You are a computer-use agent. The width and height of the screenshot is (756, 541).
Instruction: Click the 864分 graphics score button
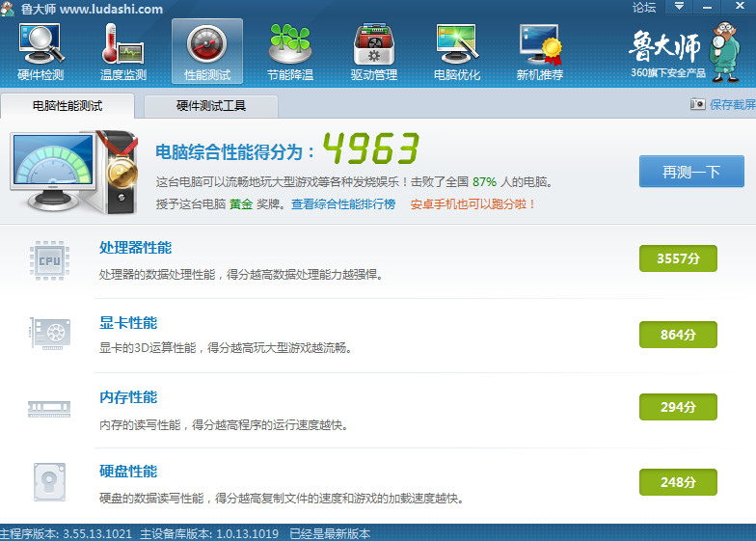click(678, 335)
